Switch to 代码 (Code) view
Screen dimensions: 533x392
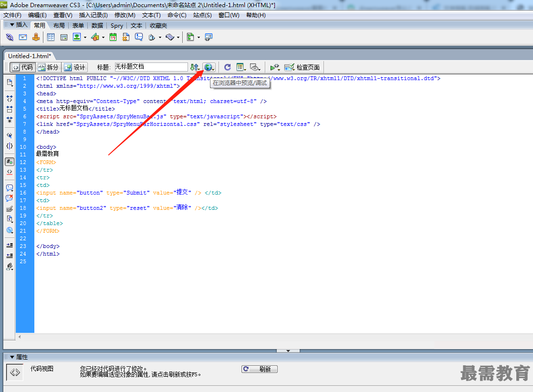click(22, 67)
